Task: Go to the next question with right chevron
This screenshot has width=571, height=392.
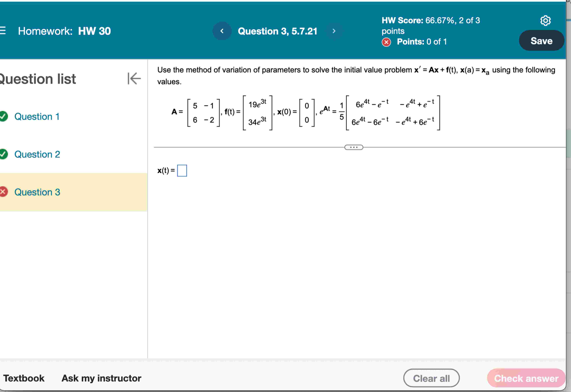Action: (334, 31)
